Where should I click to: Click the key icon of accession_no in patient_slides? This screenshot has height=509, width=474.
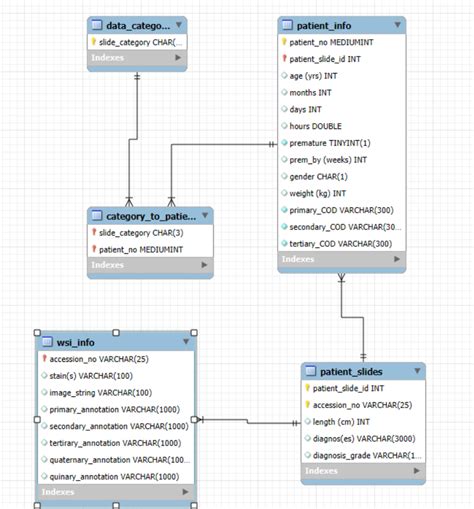point(308,404)
